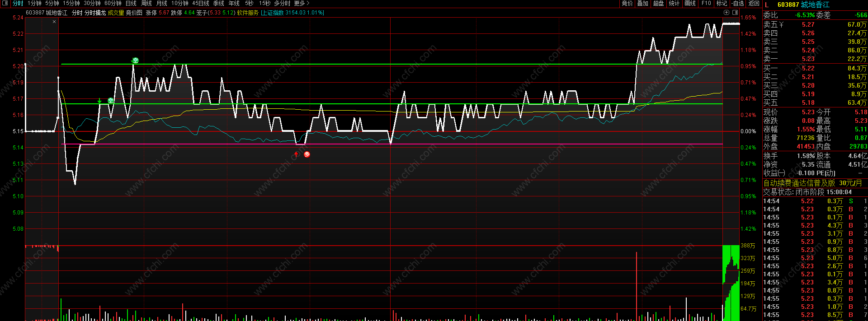Screen dimensions: 868x321
Task: Switch to the 分时 tab
Action: click(18, 3)
